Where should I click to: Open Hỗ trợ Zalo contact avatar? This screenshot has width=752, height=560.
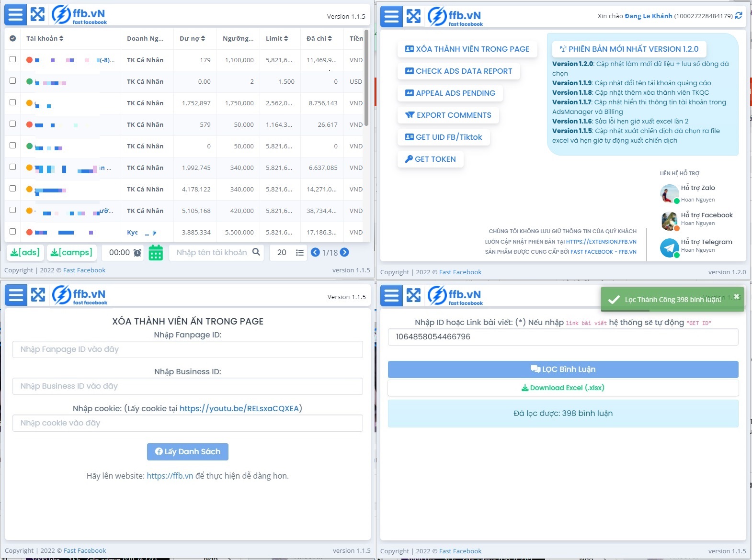click(670, 193)
